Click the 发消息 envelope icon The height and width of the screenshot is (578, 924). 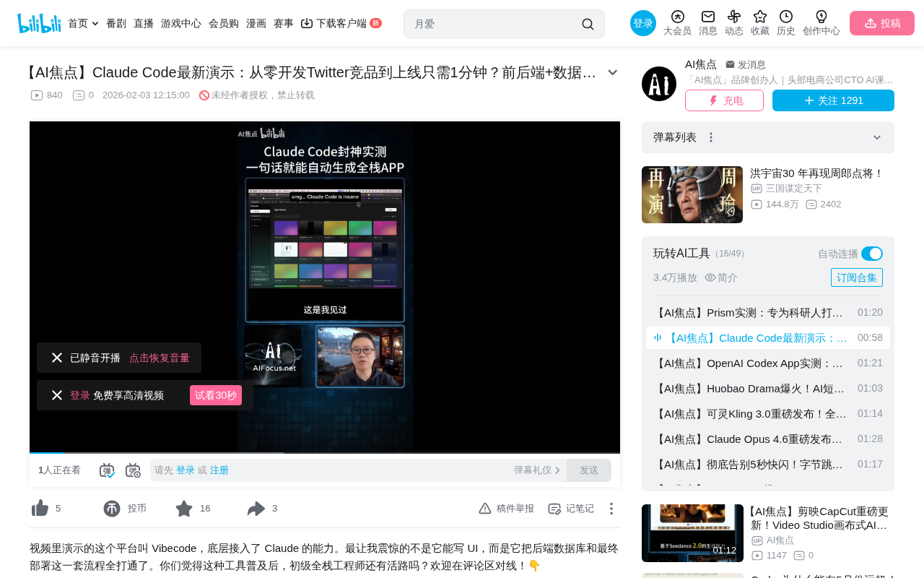pos(730,64)
